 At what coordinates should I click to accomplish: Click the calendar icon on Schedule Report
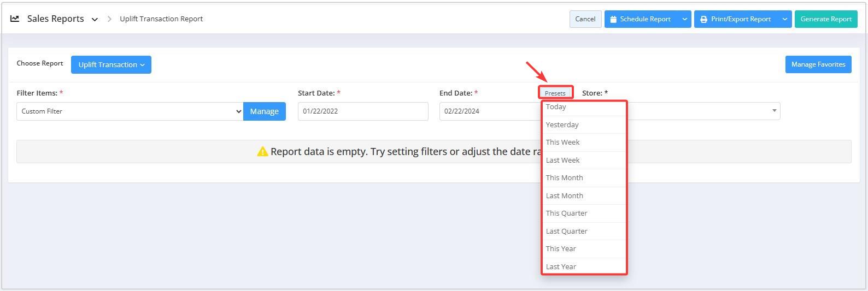point(613,19)
